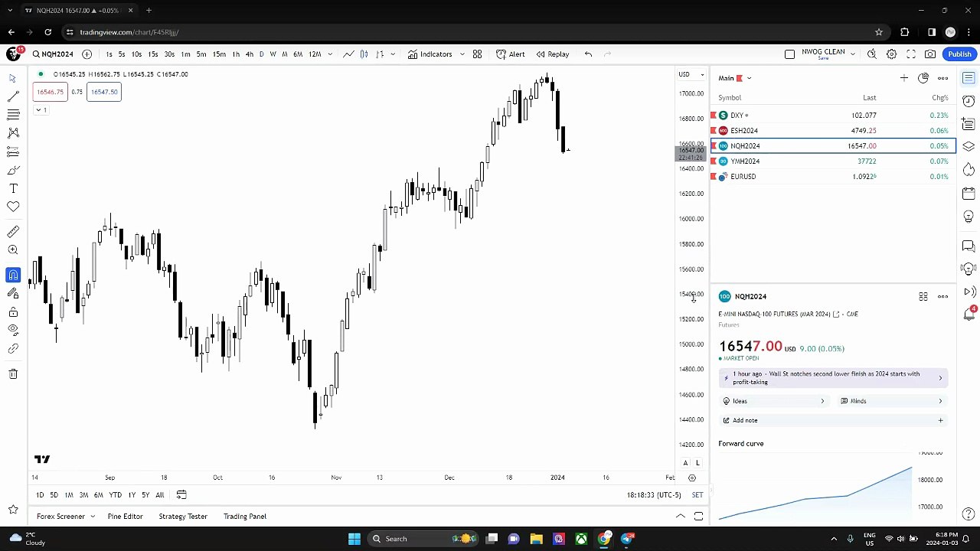Click the trash remove objects icon
Viewport: 980px width, 551px height.
(13, 373)
